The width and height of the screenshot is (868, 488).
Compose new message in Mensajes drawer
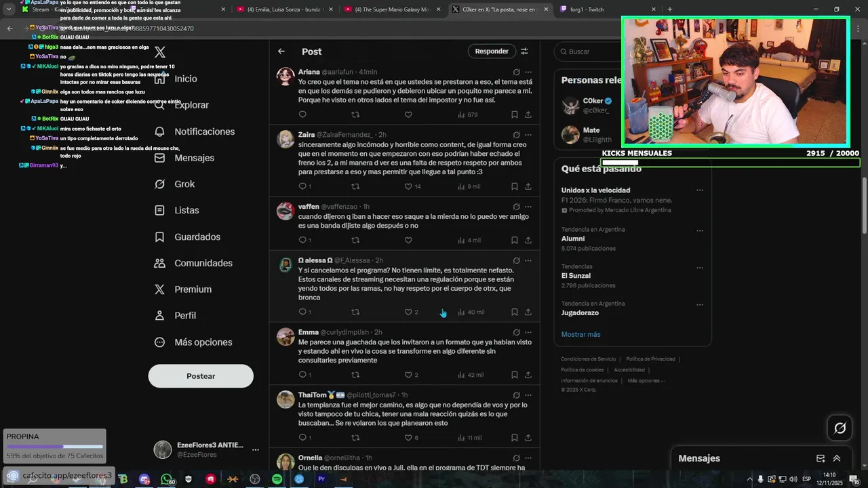(821, 458)
